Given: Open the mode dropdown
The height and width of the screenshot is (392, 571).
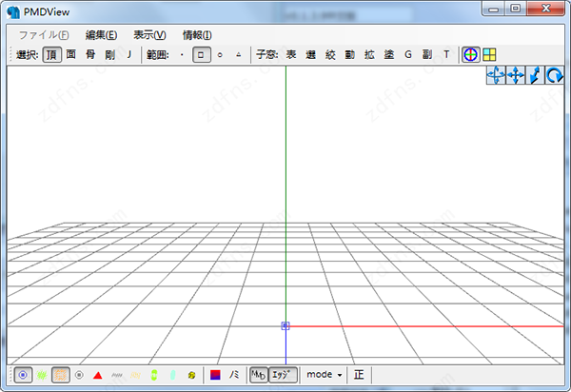Looking at the screenshot, I should pyautogui.click(x=325, y=375).
